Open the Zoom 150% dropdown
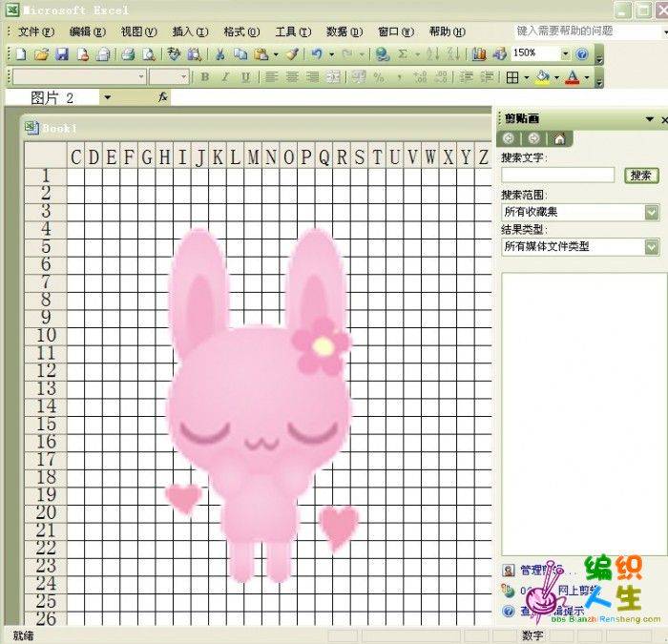The height and width of the screenshot is (644, 668). [565, 54]
